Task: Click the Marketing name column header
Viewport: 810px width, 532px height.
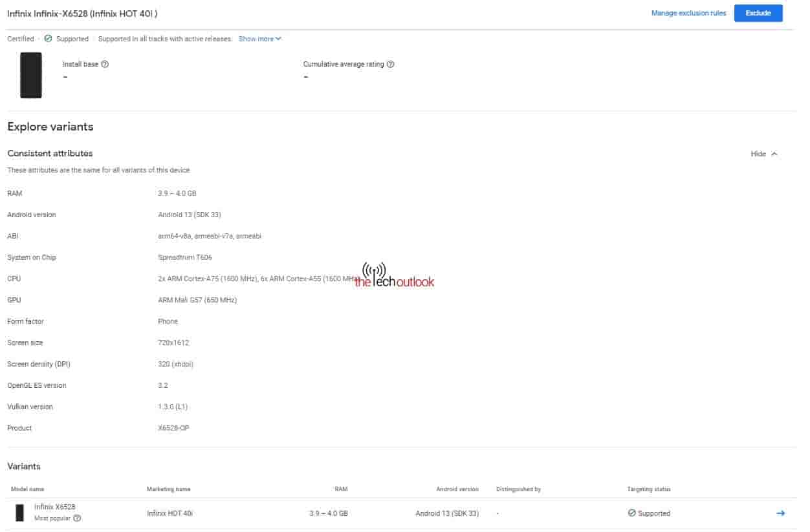Action: pyautogui.click(x=168, y=489)
